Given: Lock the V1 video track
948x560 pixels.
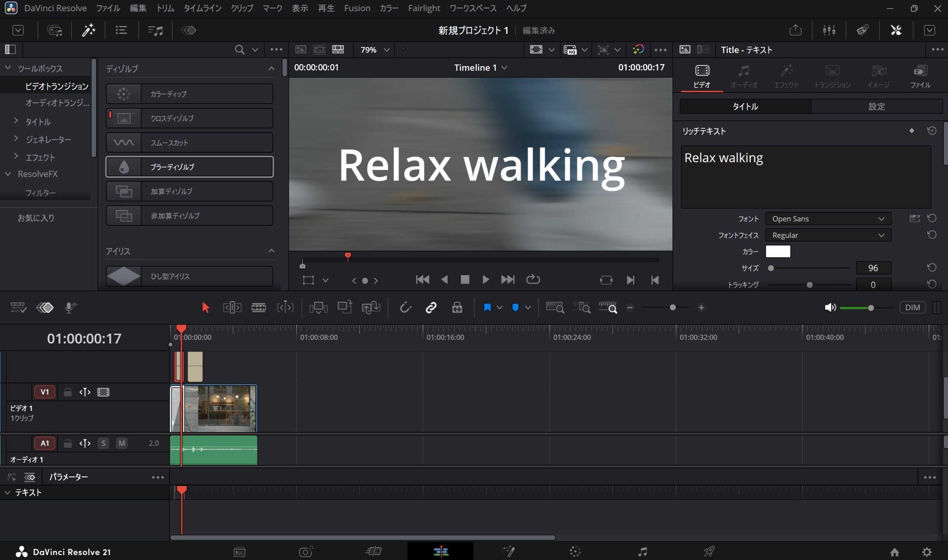Looking at the screenshot, I should point(67,392).
